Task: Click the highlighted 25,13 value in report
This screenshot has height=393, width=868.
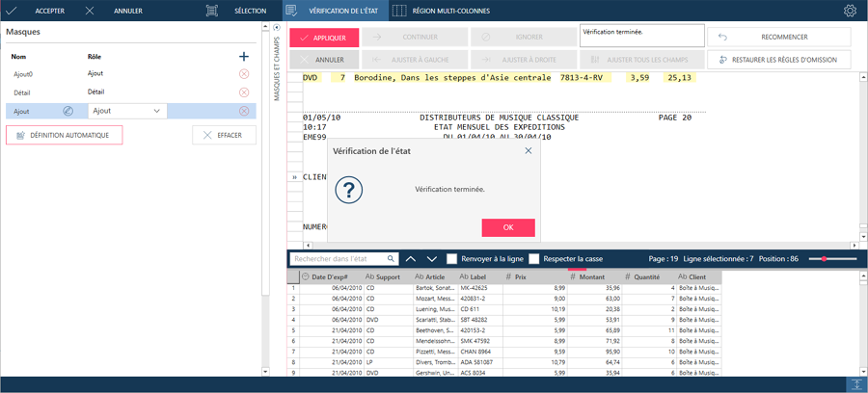Action: tap(679, 78)
